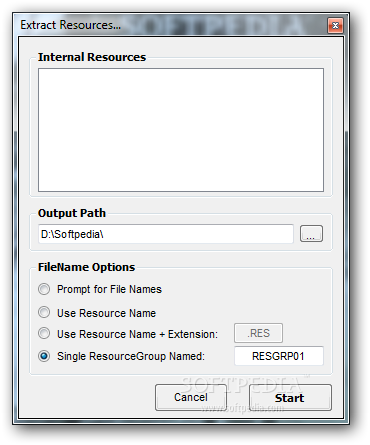370x445 pixels.
Task: Close the Extract Resources window
Action: (x=335, y=26)
